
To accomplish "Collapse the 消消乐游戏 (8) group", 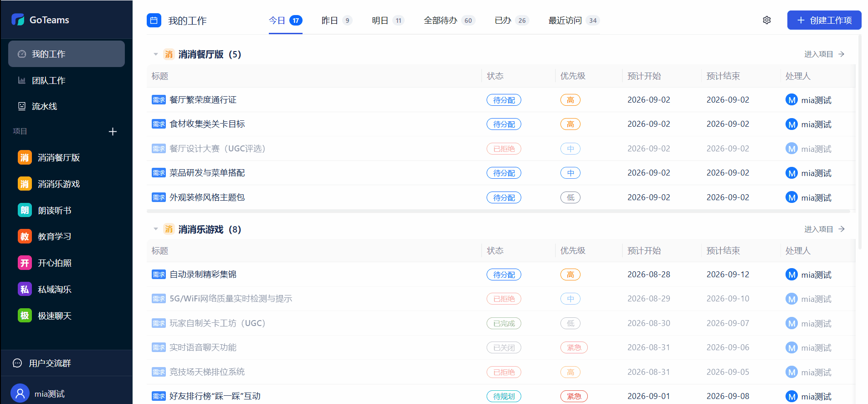I will tap(156, 229).
